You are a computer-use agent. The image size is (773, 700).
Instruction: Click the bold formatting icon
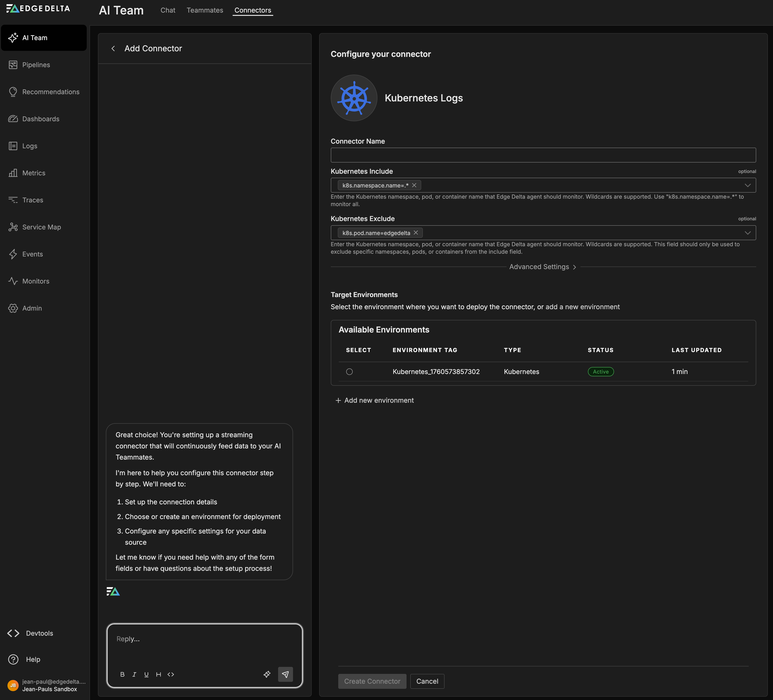(122, 674)
